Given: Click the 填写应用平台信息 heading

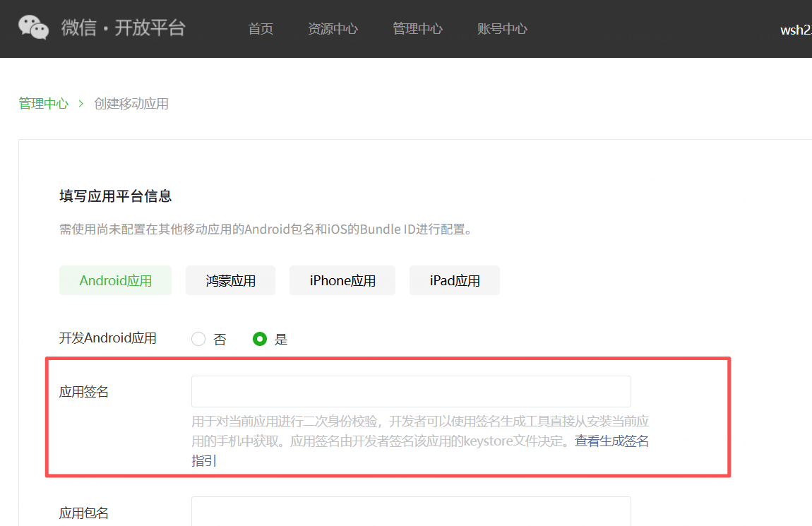Looking at the screenshot, I should click(116, 196).
